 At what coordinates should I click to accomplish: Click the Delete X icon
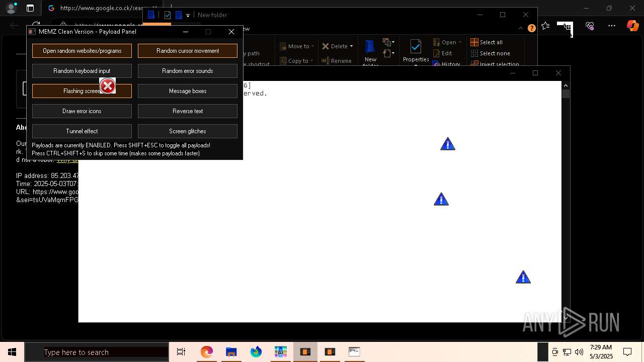pos(326,46)
